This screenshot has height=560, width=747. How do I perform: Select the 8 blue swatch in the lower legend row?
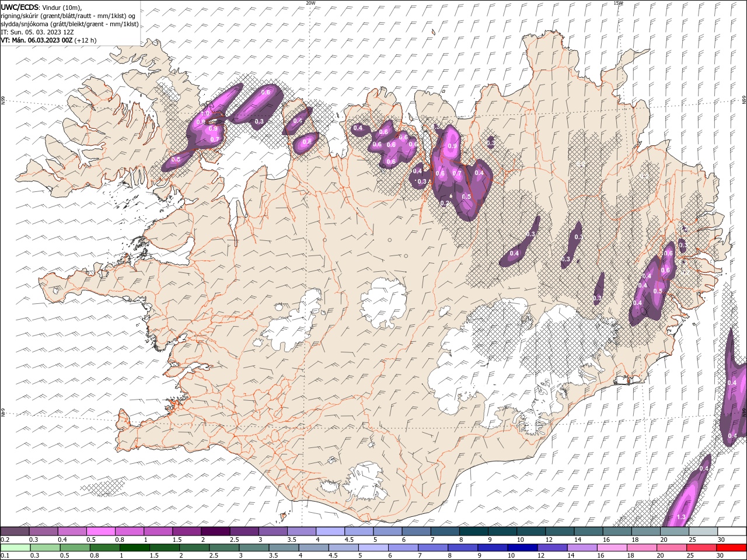tap(462, 548)
